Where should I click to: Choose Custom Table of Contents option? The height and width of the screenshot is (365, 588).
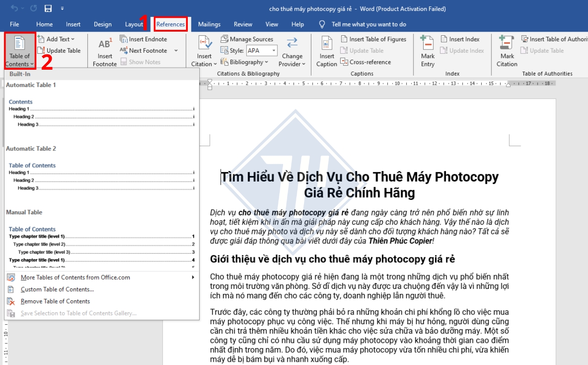[57, 289]
